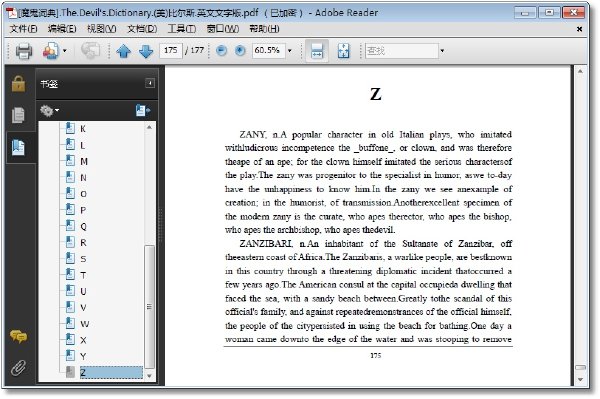
Task: Click the find search text field
Action: [401, 50]
